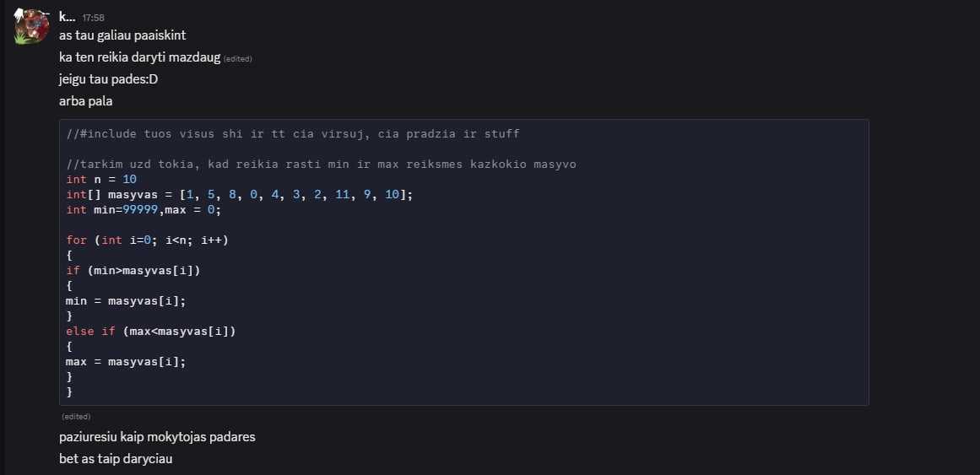Click the for loop header line
The width and height of the screenshot is (980, 475).
click(x=147, y=240)
